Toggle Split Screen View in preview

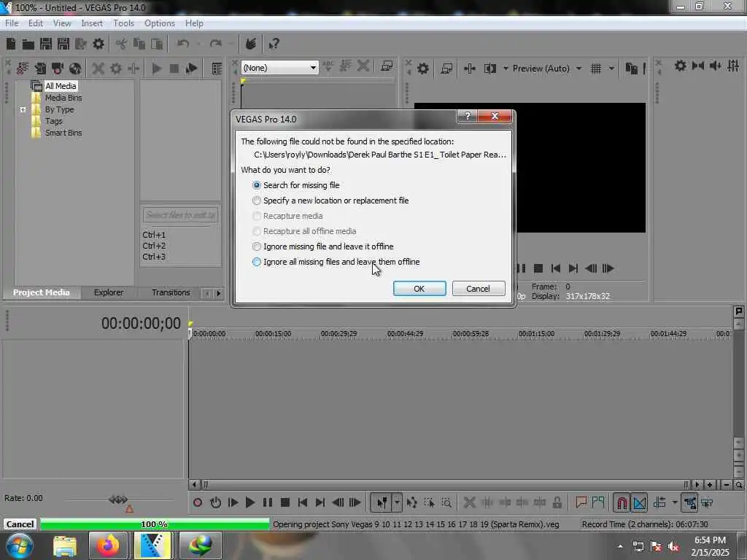click(x=490, y=69)
